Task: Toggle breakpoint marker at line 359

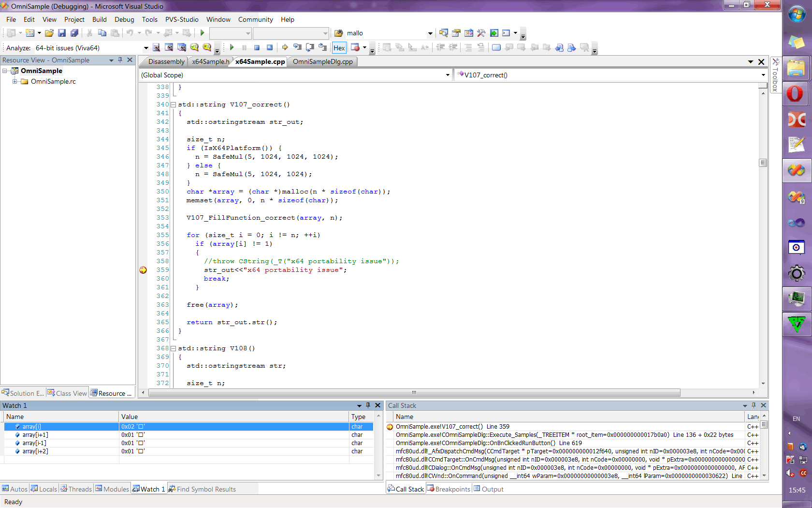Action: point(143,270)
